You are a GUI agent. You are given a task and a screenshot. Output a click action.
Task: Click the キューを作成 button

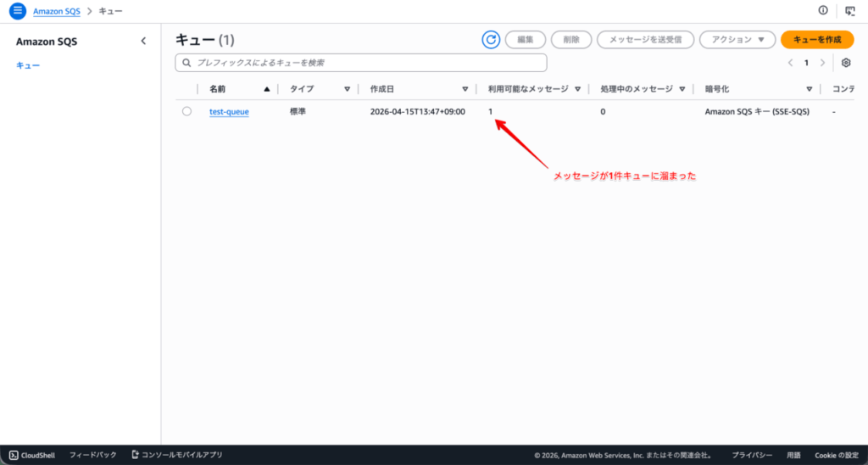pyautogui.click(x=817, y=40)
